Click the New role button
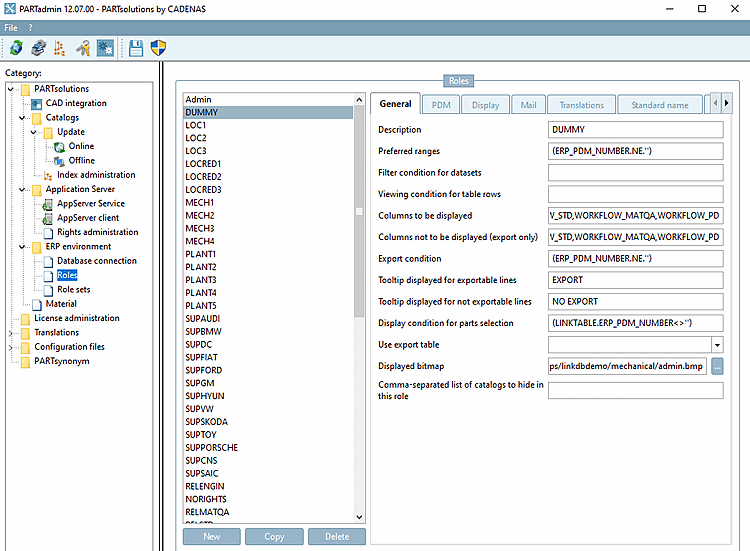The width and height of the screenshot is (750, 551). (212, 537)
